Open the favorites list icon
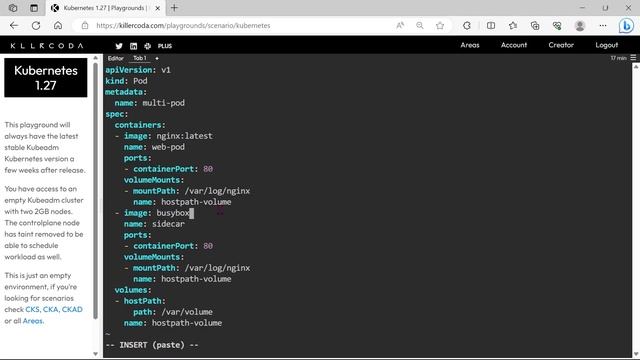This screenshot has height=360, width=640. (x=513, y=25)
